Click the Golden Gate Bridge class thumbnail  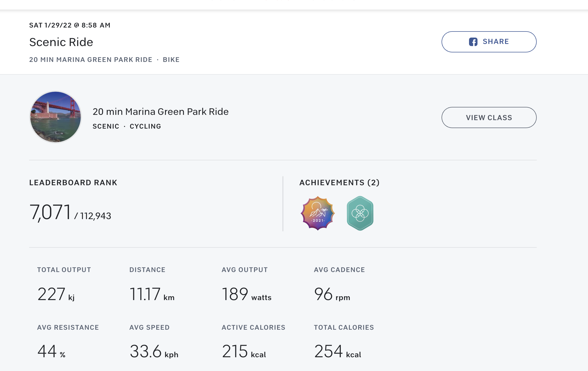point(56,117)
